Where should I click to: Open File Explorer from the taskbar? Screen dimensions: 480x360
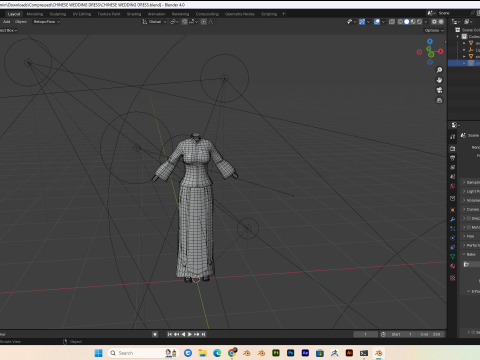202,353
